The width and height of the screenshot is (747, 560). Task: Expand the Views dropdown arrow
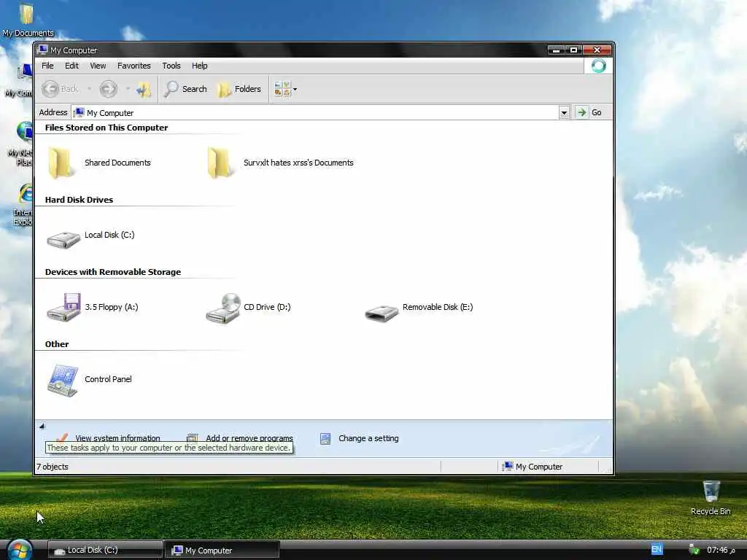click(295, 89)
